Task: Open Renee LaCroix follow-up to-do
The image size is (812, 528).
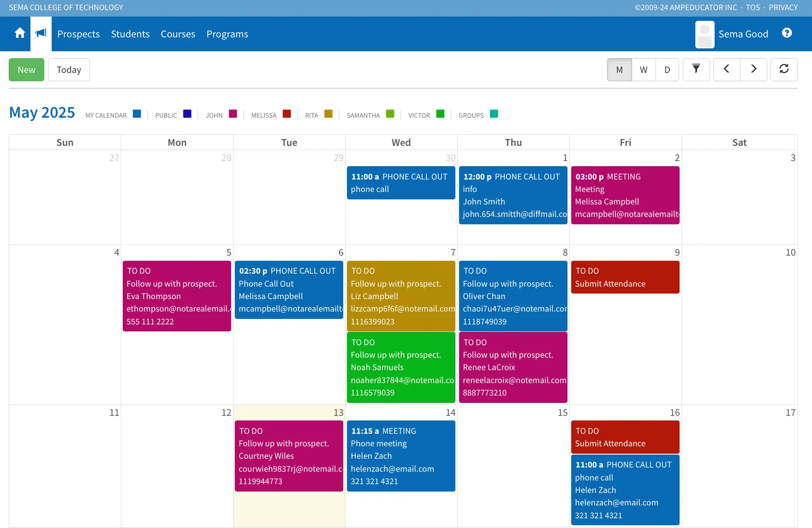Action: [513, 367]
